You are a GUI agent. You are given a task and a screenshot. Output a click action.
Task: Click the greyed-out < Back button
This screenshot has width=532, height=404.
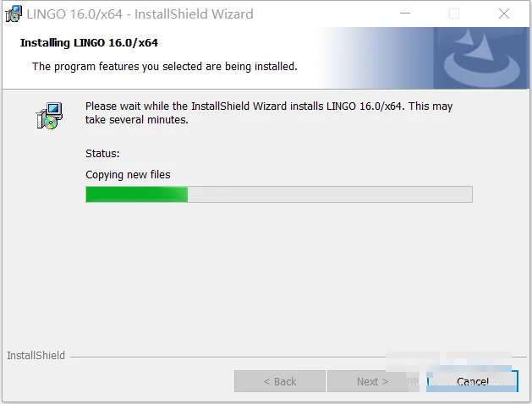pos(280,381)
